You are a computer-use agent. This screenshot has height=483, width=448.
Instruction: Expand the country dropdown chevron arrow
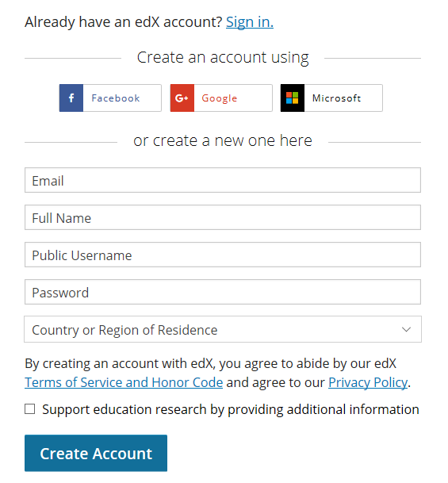coord(406,330)
